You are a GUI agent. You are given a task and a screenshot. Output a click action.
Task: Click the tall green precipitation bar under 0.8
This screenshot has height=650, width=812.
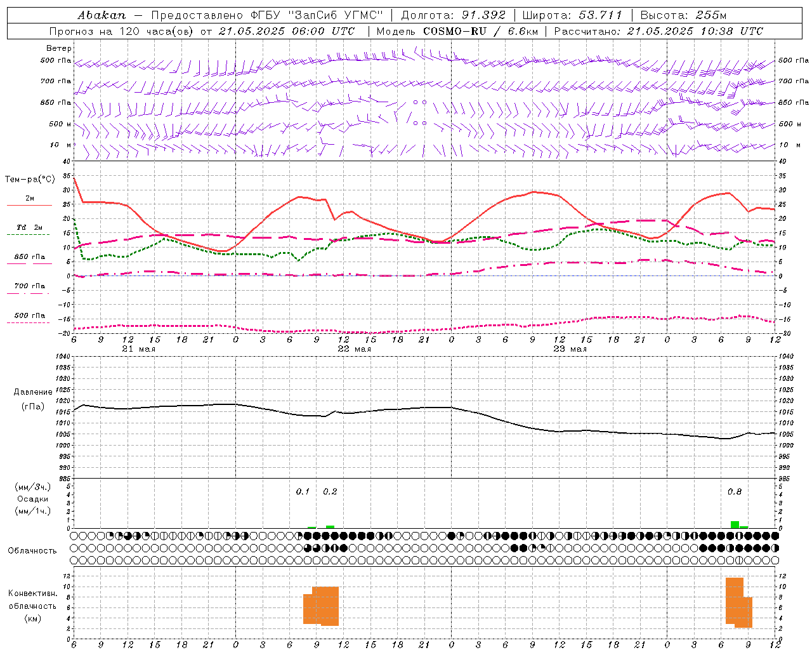(x=735, y=524)
